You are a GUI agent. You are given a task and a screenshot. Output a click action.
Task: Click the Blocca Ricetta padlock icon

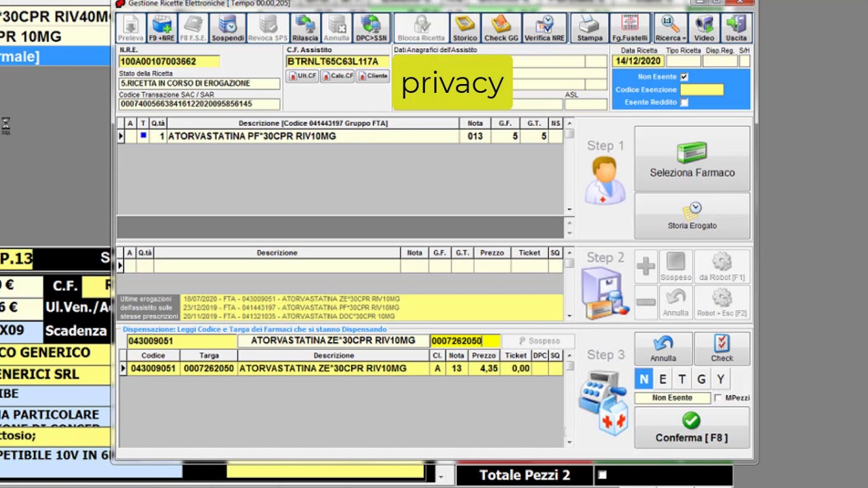tap(421, 28)
